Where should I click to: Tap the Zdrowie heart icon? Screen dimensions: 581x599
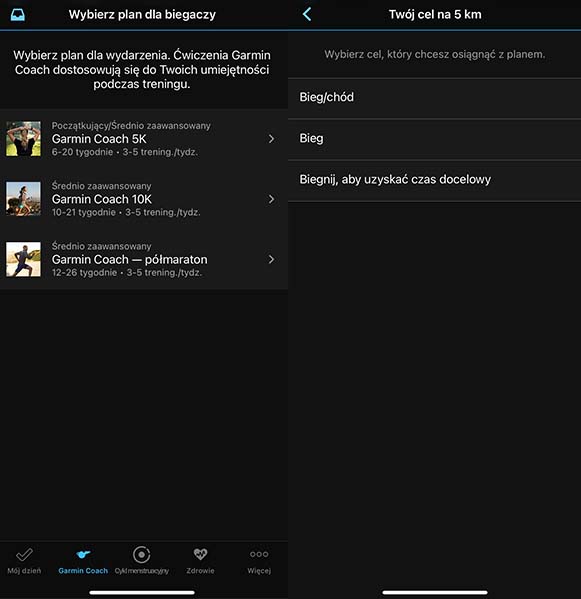200,554
